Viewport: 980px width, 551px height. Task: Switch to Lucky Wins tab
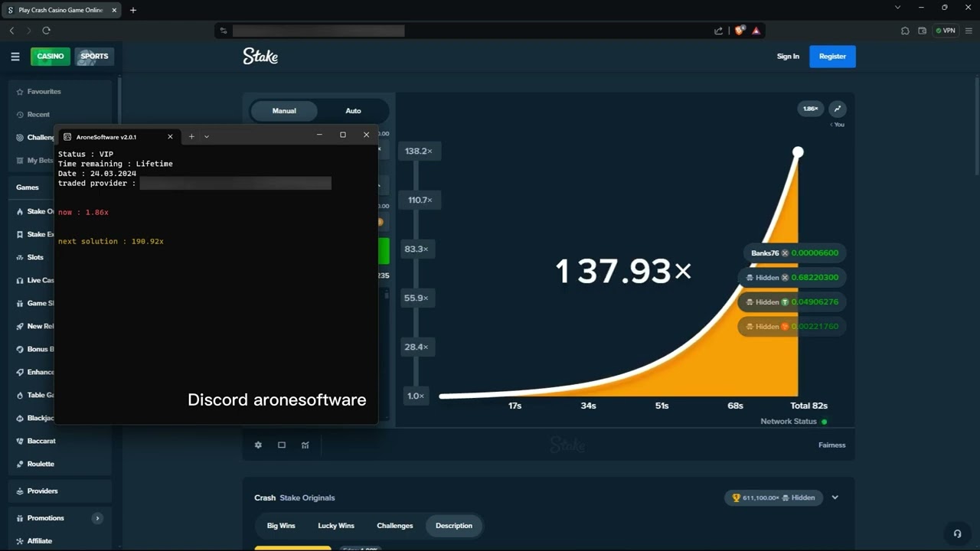336,526
